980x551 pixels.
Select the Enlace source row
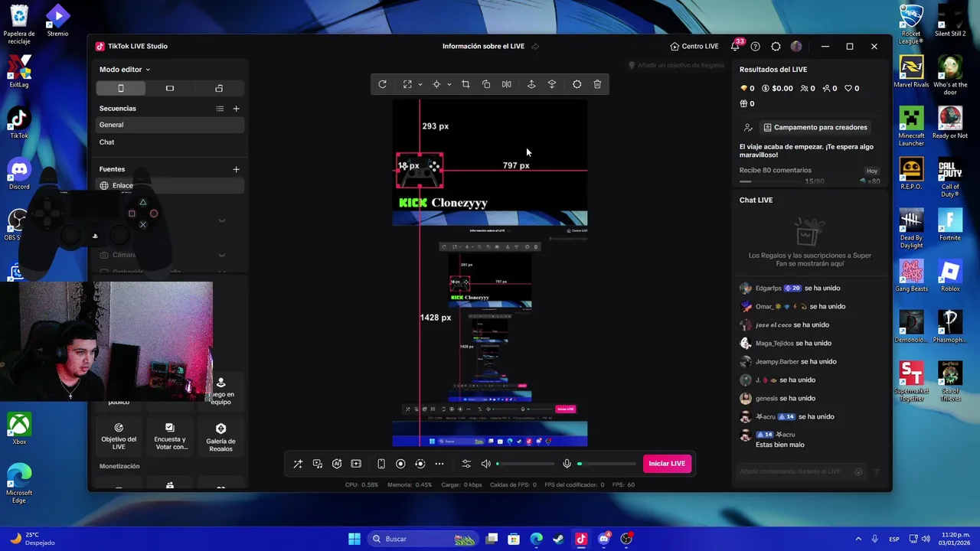coord(170,185)
